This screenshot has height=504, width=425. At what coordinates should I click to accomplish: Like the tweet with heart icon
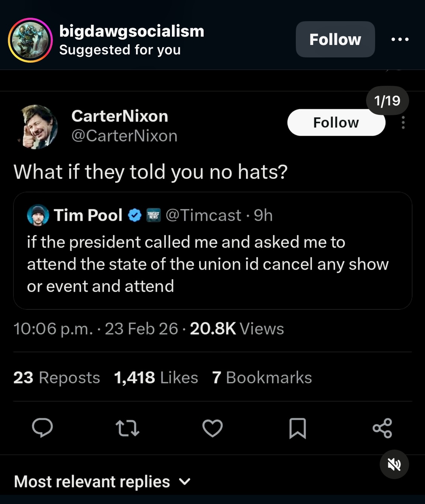point(212,428)
